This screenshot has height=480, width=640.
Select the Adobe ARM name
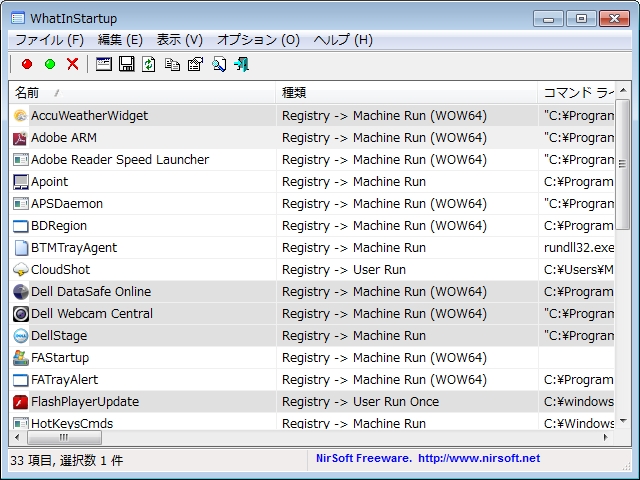[x=64, y=138]
